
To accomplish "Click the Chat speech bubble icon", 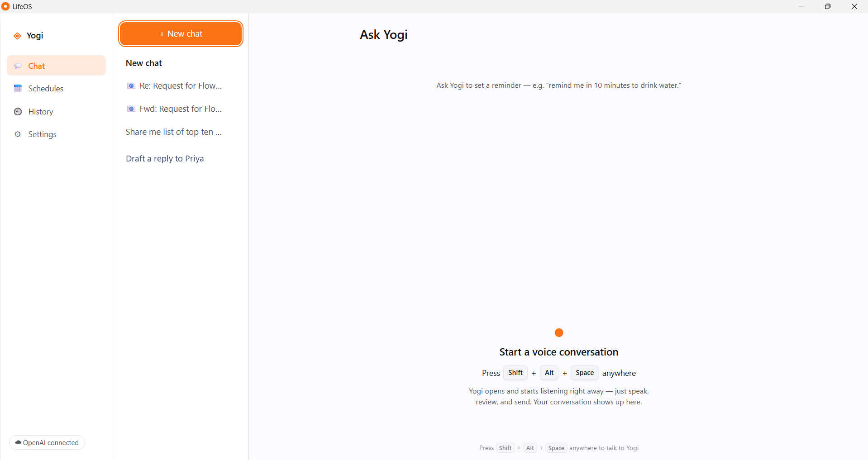I will pos(18,66).
